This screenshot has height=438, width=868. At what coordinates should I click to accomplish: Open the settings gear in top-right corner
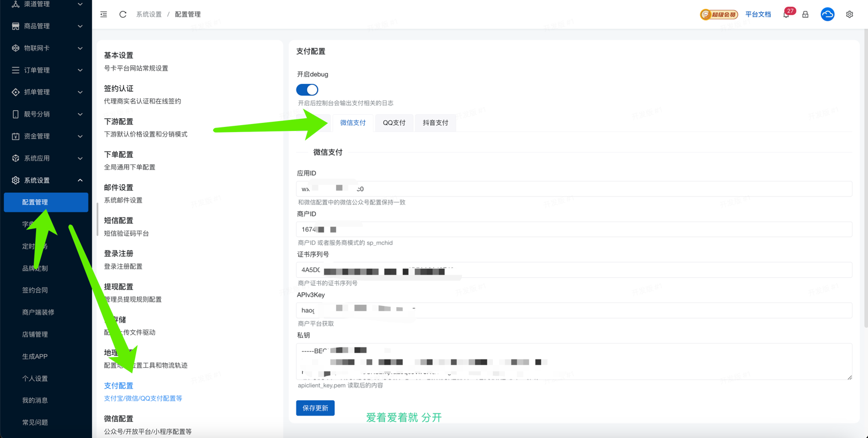point(850,14)
